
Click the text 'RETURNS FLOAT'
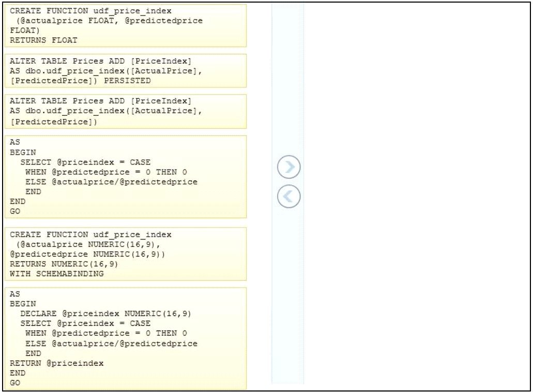point(43,40)
